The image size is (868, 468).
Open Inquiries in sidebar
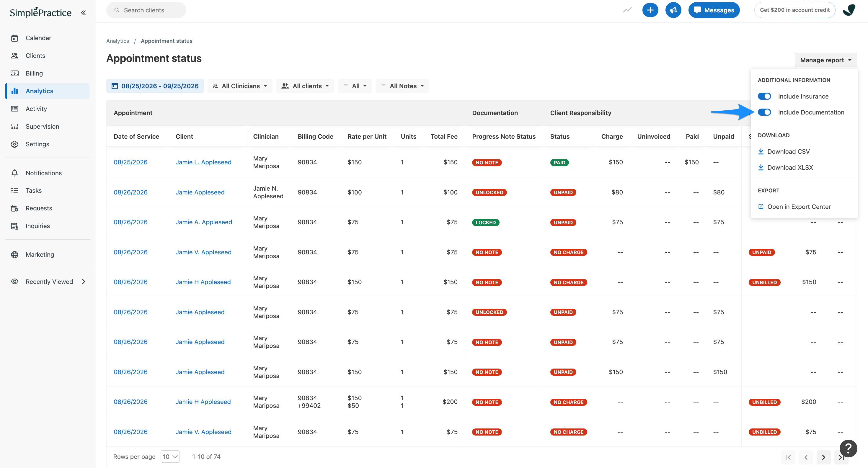(x=48, y=226)
